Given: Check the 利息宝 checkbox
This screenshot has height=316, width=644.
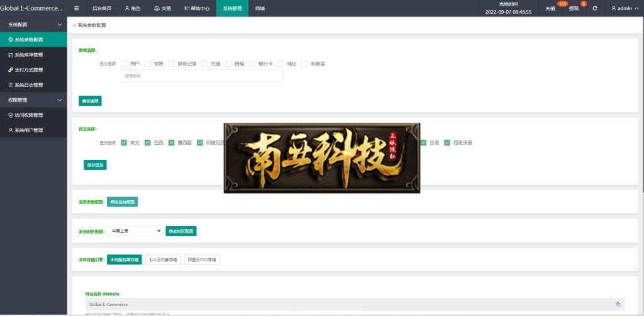Looking at the screenshot, I should 304,64.
